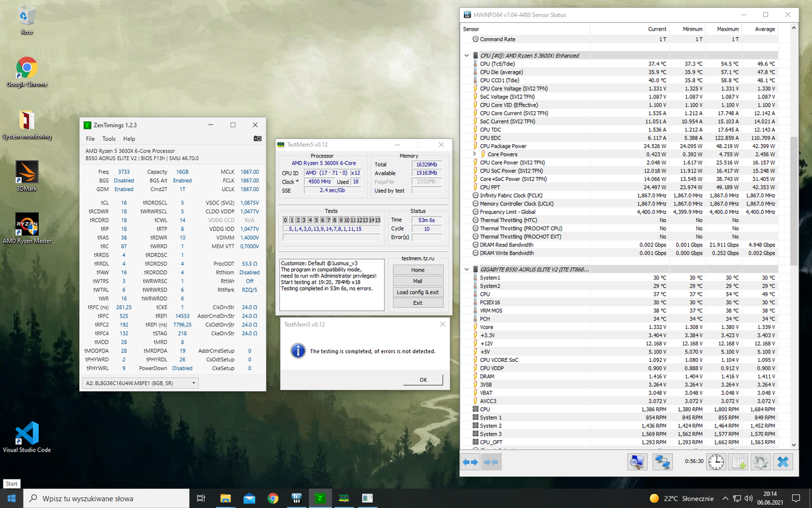The height and width of the screenshot is (508, 812).
Task: Click the remote monitoring icon in HWiNFO
Action: 662,462
